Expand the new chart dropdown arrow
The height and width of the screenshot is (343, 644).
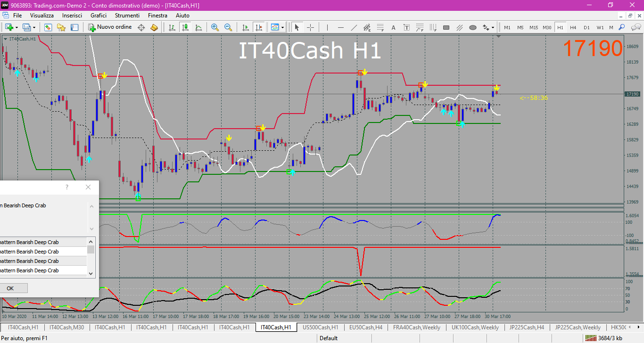tap(17, 27)
